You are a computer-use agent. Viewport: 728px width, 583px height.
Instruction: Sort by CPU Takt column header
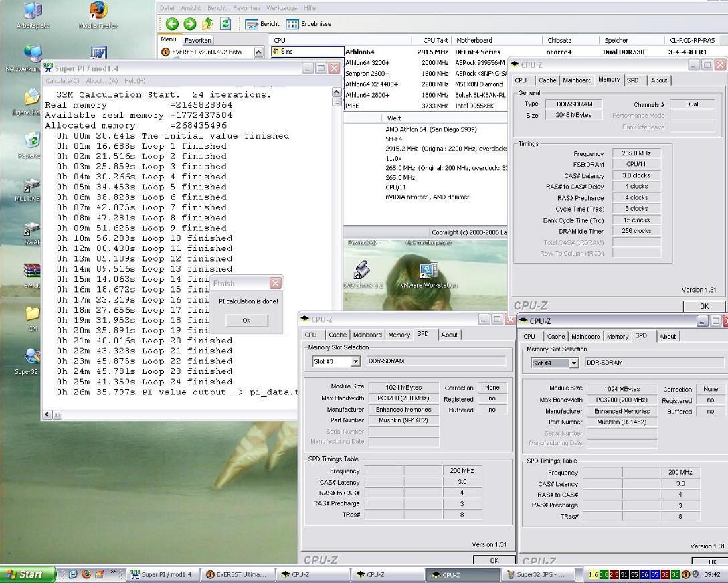[433, 40]
